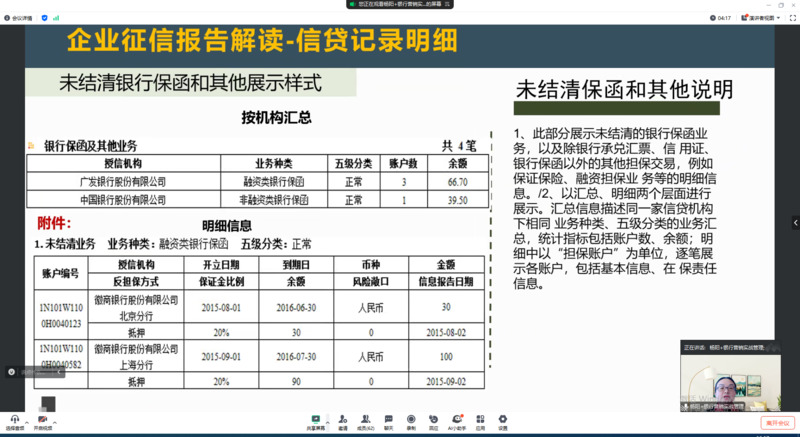Open the 演讲者视图 view layout dropdown
The image size is (800, 437).
(x=765, y=17)
